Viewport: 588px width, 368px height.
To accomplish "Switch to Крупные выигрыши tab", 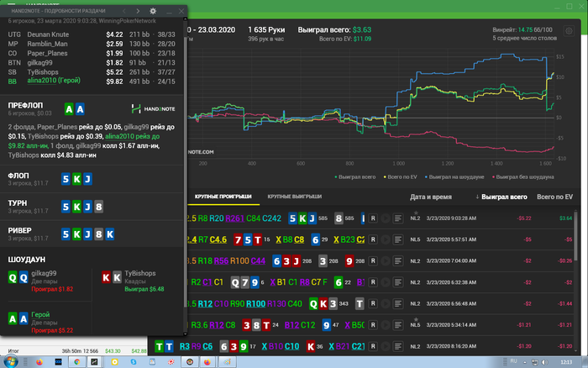I will [x=294, y=197].
